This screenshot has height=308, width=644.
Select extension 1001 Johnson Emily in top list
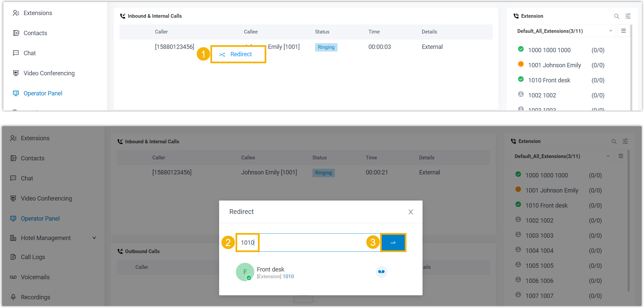(554, 65)
